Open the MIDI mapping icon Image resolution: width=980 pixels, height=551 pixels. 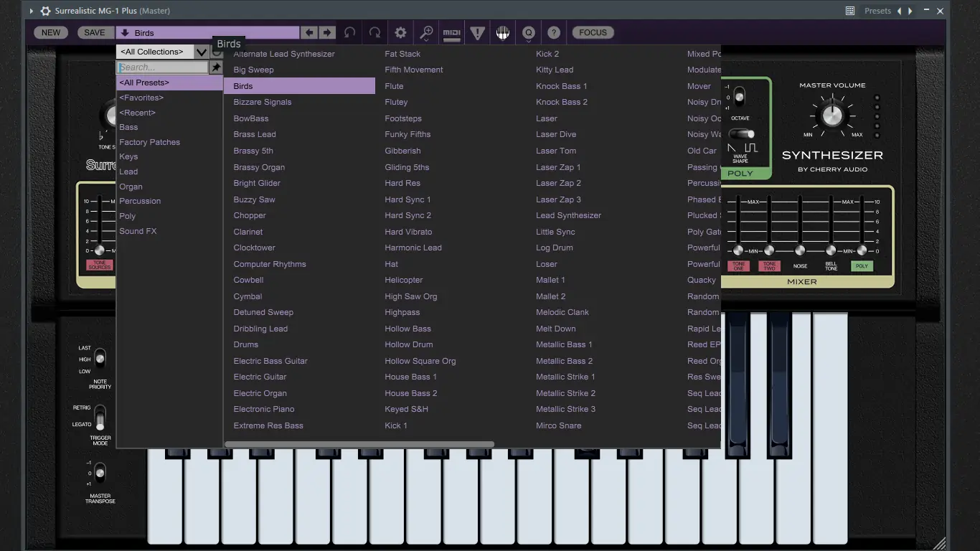pos(452,32)
